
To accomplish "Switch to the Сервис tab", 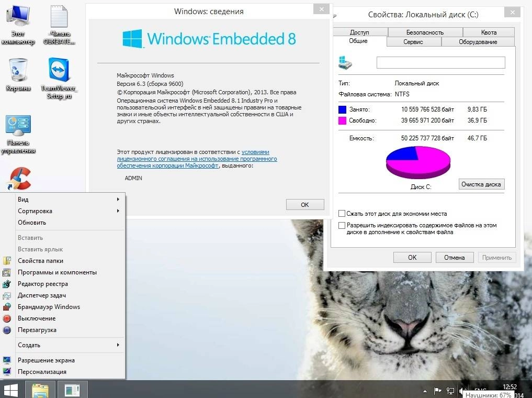I will [x=413, y=42].
